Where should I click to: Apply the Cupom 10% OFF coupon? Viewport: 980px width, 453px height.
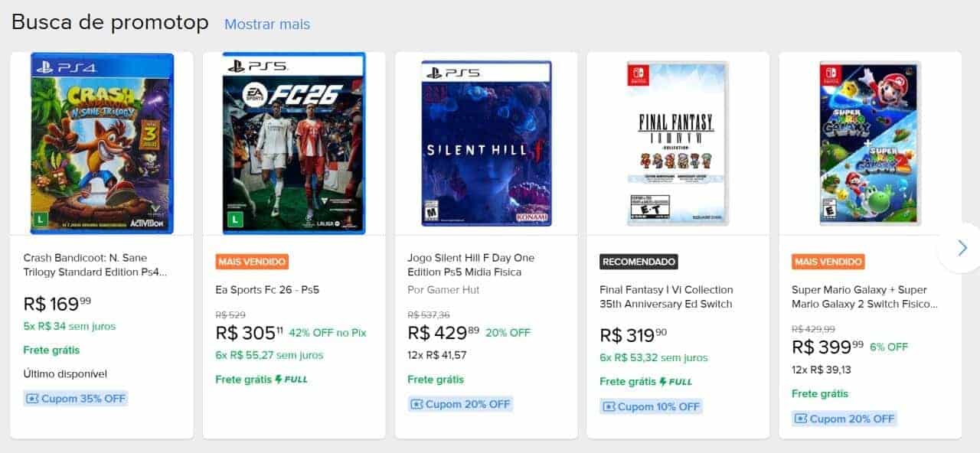(651, 406)
